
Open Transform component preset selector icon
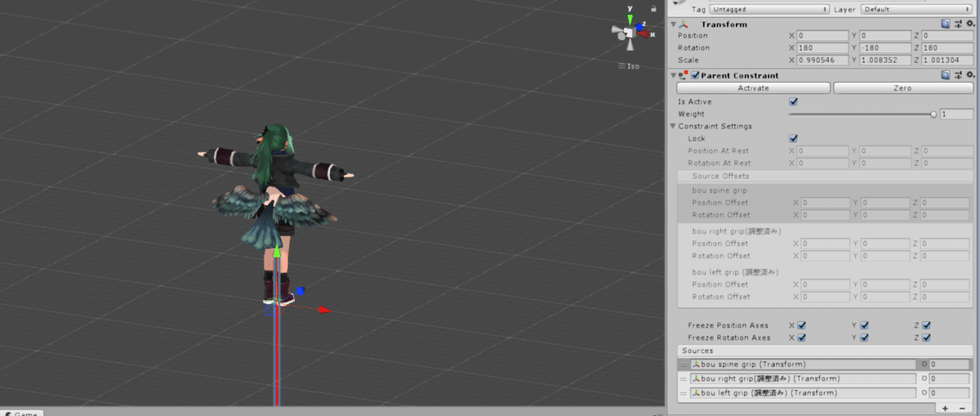pos(957,25)
